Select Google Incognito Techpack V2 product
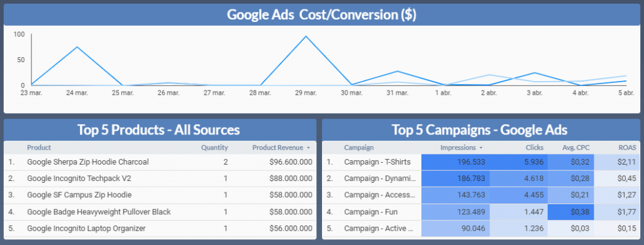Image resolution: width=644 pixels, height=245 pixels. pyautogui.click(x=79, y=178)
